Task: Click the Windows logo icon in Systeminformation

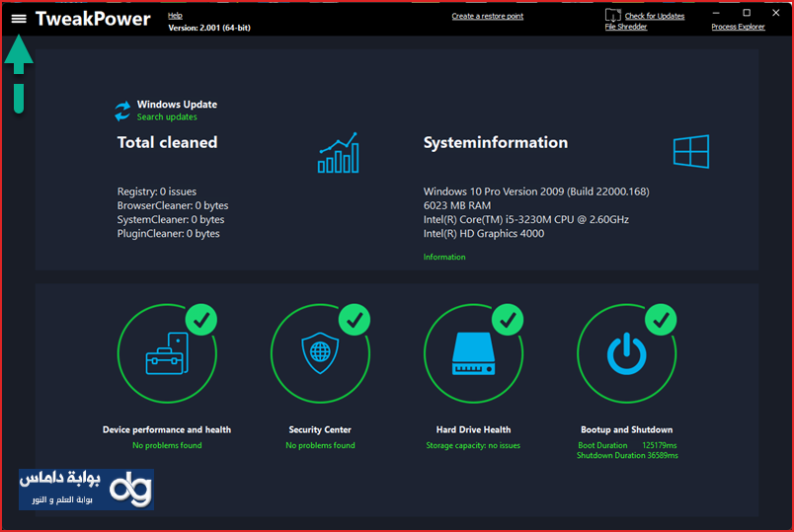Action: pos(691,151)
